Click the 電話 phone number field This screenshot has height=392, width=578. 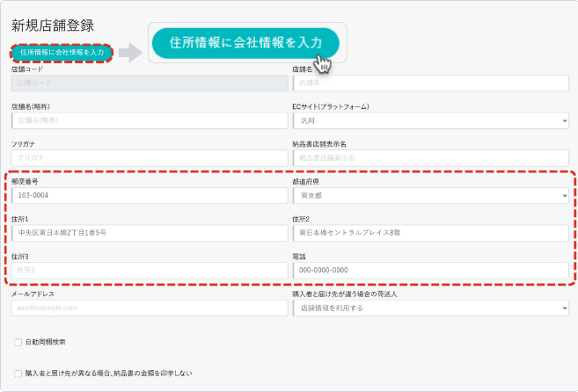pyautogui.click(x=430, y=270)
